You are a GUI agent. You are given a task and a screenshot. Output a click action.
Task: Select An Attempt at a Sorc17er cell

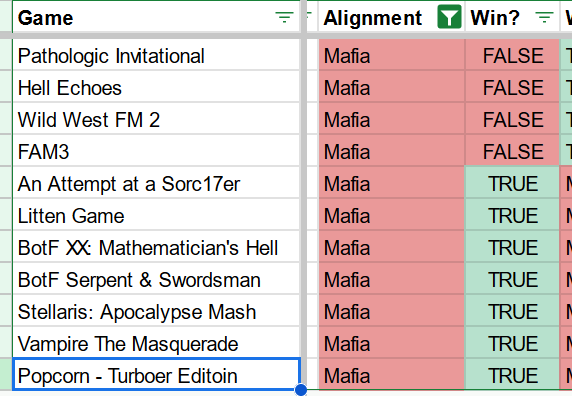156,183
